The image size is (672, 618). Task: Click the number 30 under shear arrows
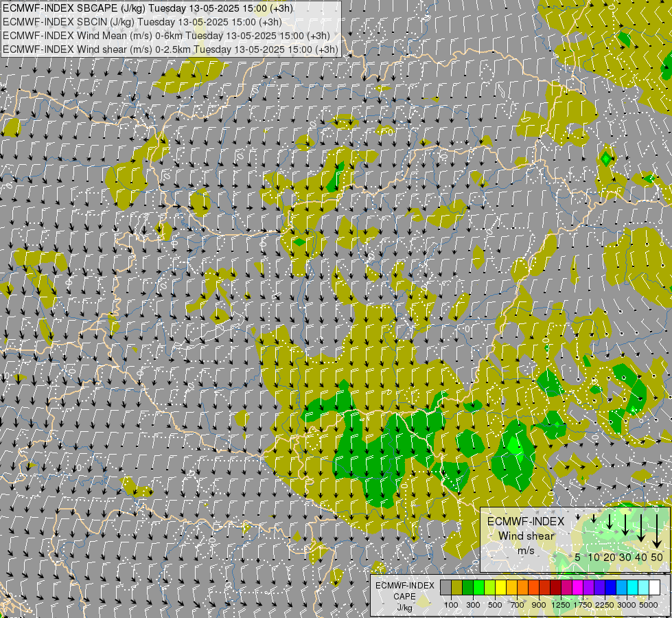[625, 557]
